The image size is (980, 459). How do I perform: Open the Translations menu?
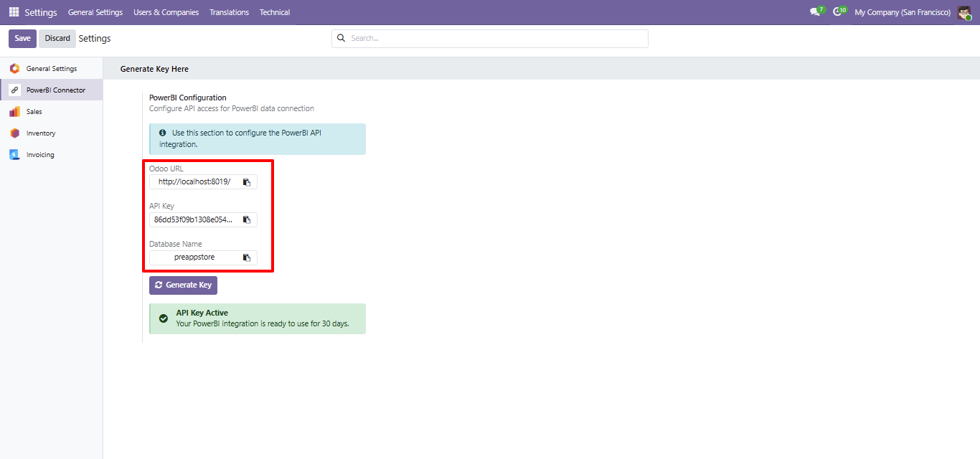tap(230, 12)
